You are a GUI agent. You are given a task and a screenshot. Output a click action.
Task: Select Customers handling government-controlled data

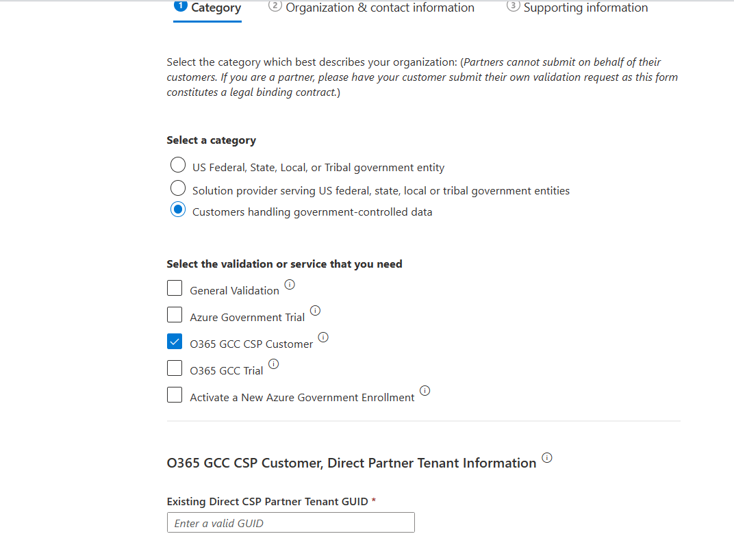(x=178, y=209)
